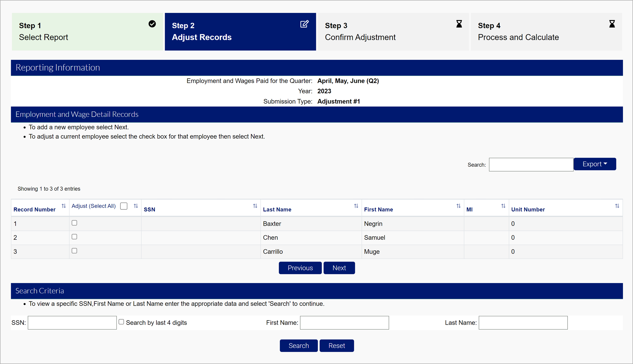Sort table by SSN column arrows
Image resolution: width=633 pixels, height=364 pixels.
(x=255, y=206)
